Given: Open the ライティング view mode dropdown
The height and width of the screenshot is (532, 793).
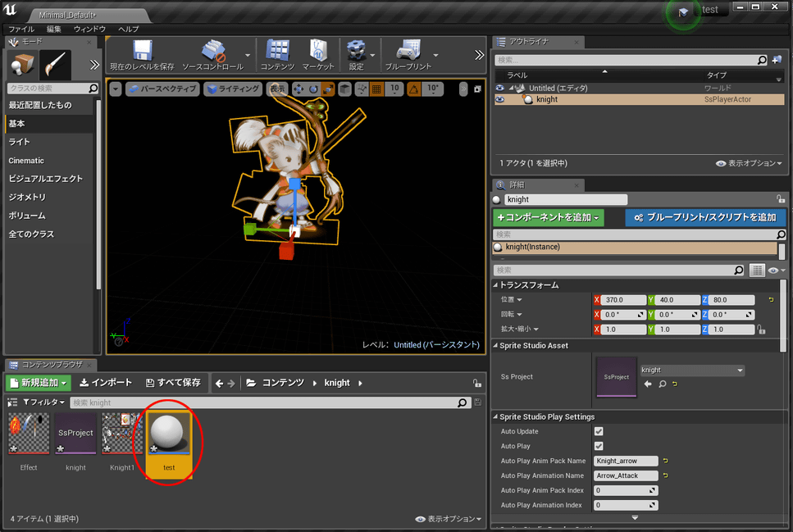Looking at the screenshot, I should tap(233, 89).
